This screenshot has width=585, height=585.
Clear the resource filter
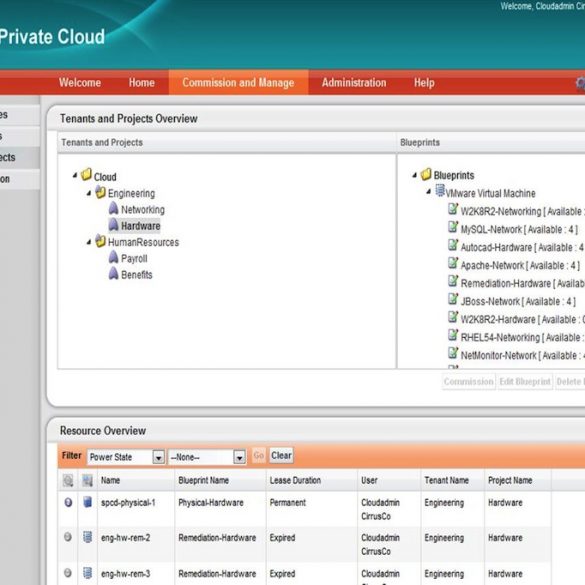pos(281,456)
